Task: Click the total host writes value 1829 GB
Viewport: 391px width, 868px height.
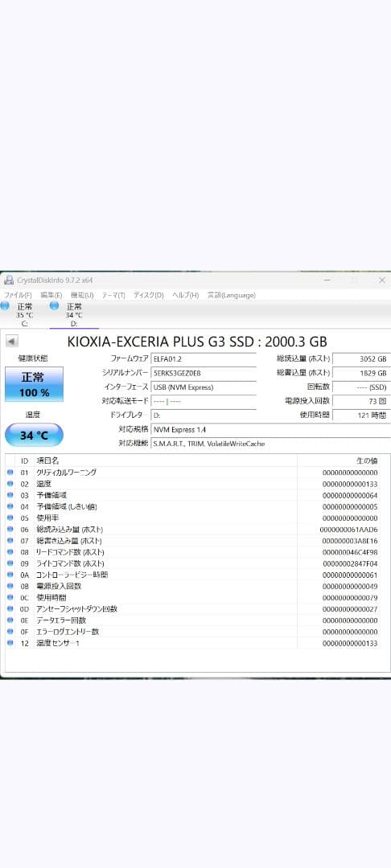Action: pos(362,373)
